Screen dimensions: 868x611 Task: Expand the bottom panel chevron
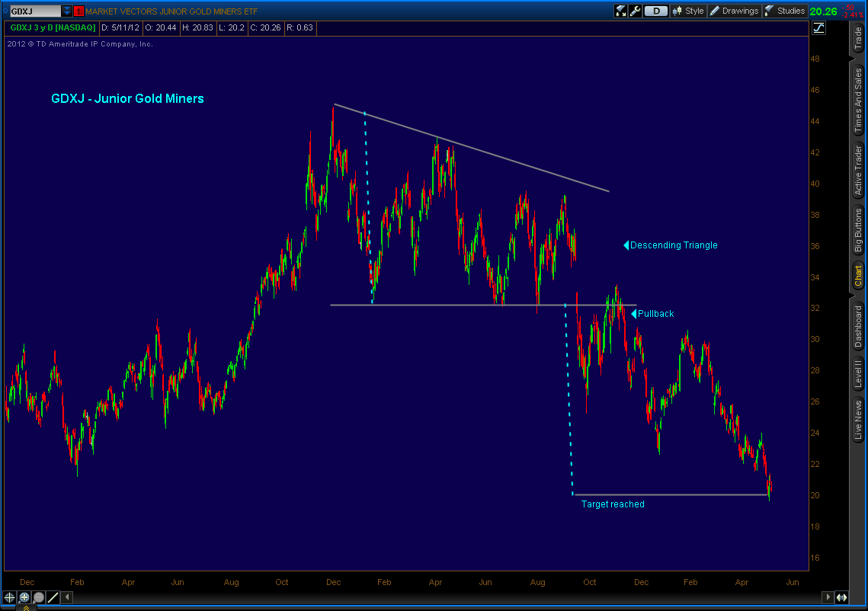pyautogui.click(x=25, y=607)
